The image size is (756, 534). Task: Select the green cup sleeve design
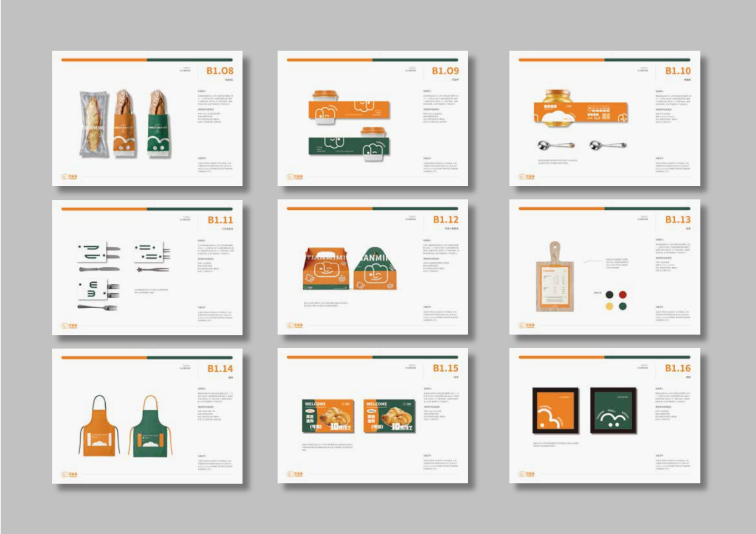click(349, 146)
